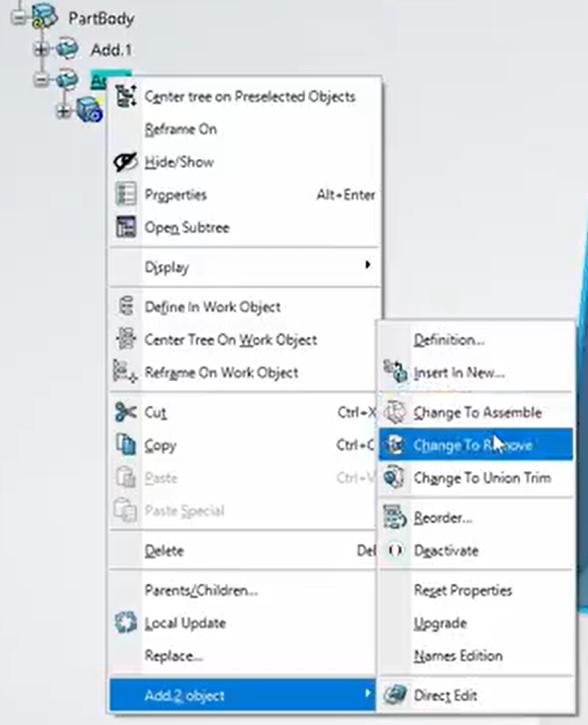Image resolution: width=588 pixels, height=725 pixels.
Task: Click the Open Subtree icon
Action: click(x=125, y=227)
